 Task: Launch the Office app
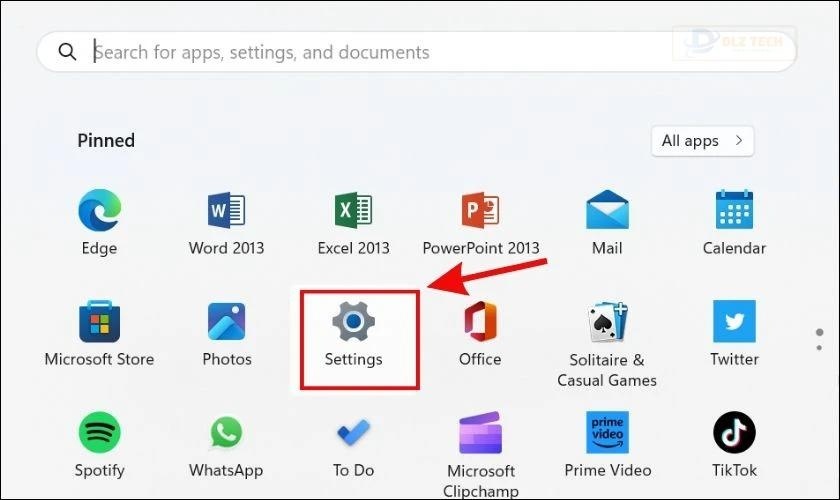pyautogui.click(x=480, y=322)
